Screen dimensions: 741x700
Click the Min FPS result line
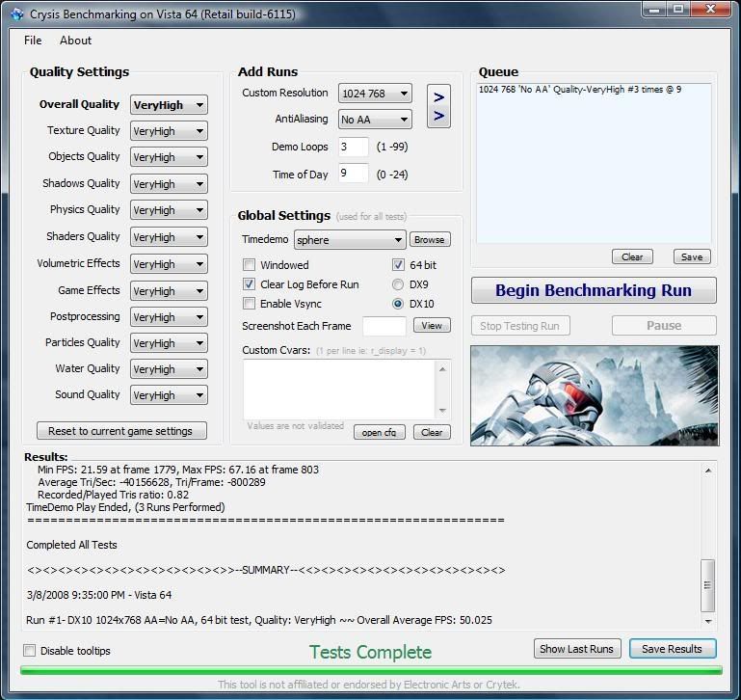click(178, 470)
